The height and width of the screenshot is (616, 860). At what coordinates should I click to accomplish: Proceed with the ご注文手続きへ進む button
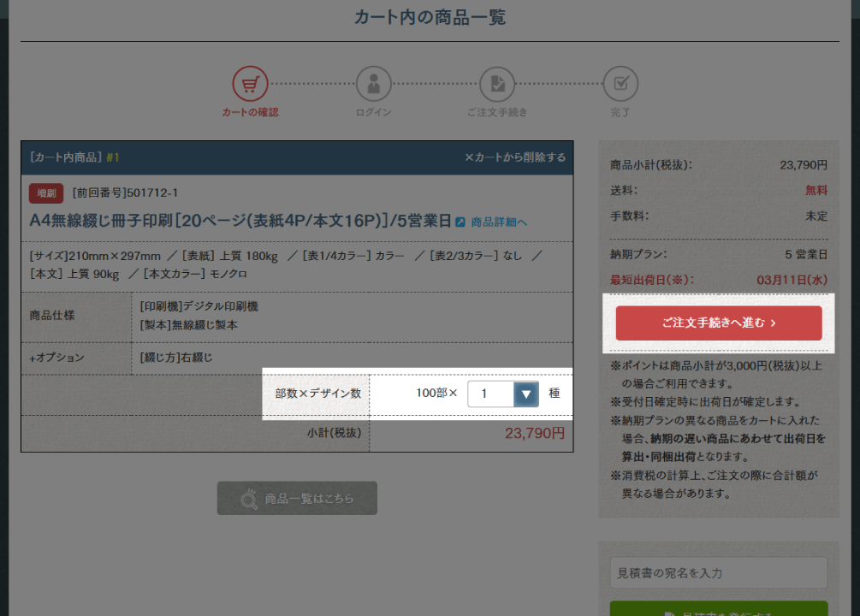tap(719, 323)
